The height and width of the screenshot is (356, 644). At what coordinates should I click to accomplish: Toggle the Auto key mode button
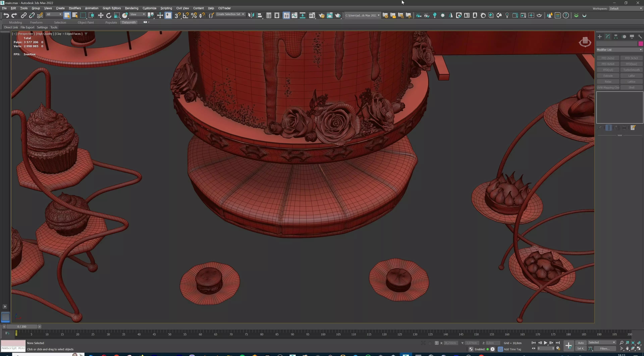click(581, 343)
